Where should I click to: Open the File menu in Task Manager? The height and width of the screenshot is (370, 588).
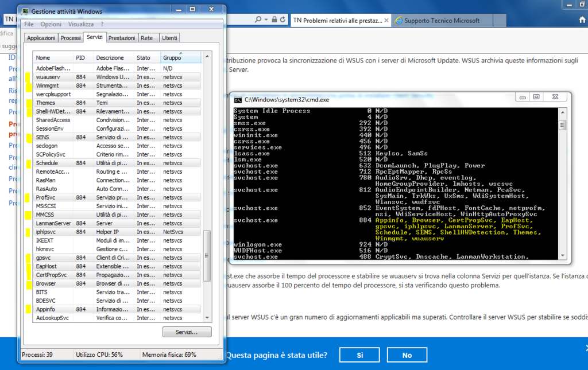29,24
